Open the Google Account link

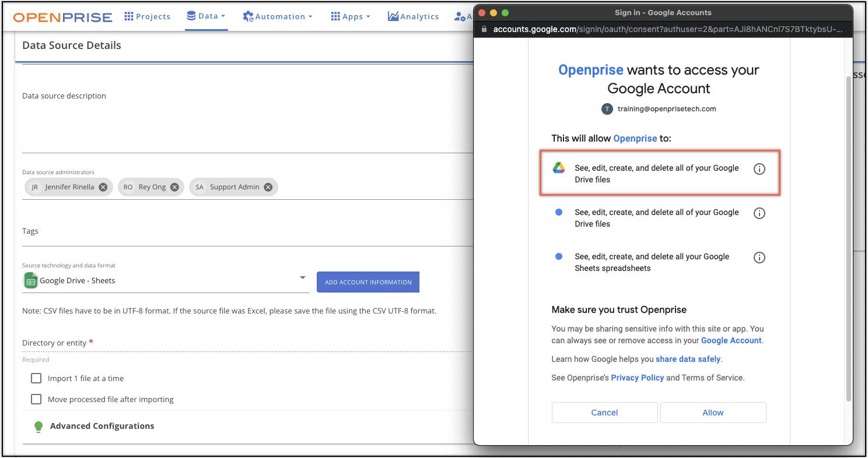click(x=731, y=340)
